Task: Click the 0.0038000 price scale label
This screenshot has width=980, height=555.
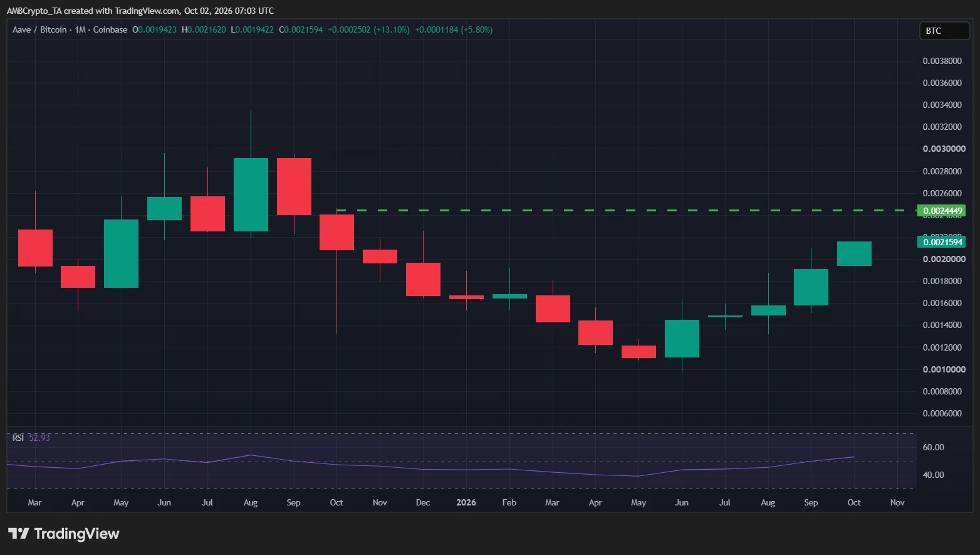Action: pos(942,61)
